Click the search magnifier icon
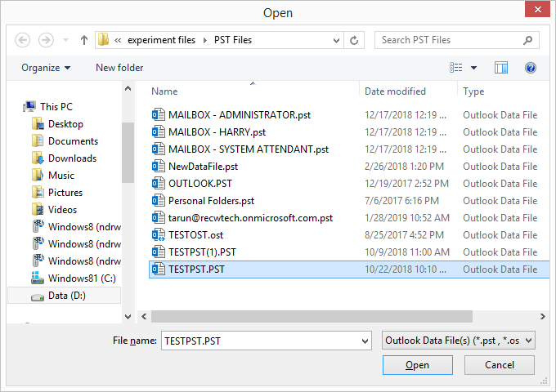The image size is (556, 392). (x=527, y=40)
